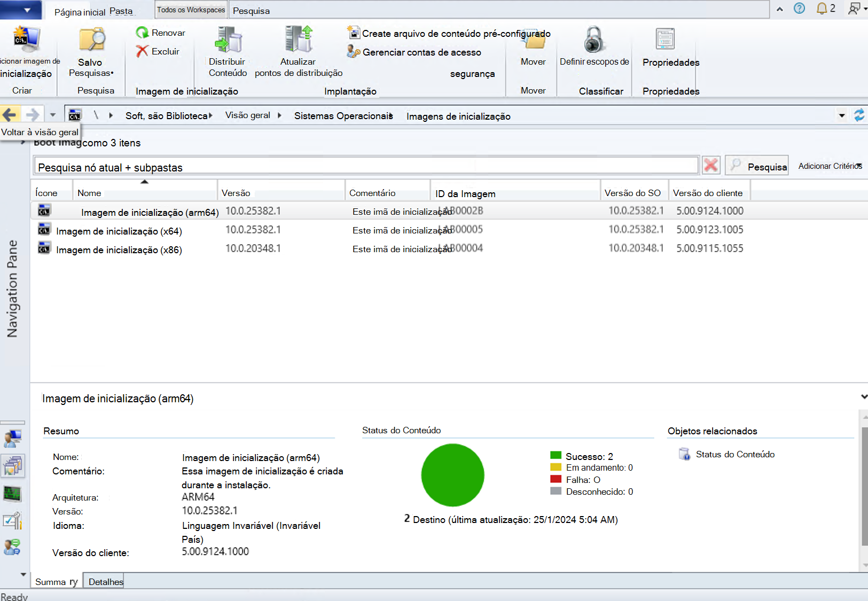Open Propriedades icon in ribbon
The height and width of the screenshot is (601, 868).
pos(665,40)
